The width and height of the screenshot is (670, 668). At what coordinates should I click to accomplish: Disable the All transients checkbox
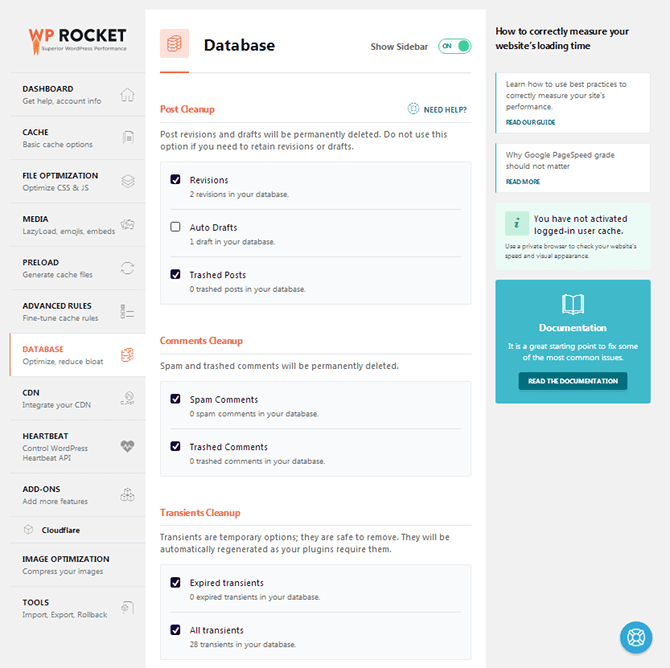(x=175, y=630)
